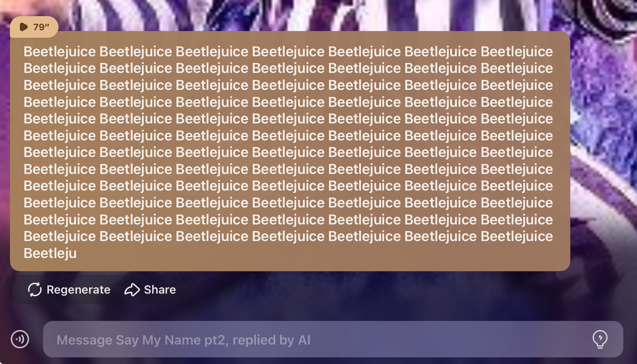Select the brown Beetlejuice message bubble
This screenshot has width=637, height=364.
point(290,151)
